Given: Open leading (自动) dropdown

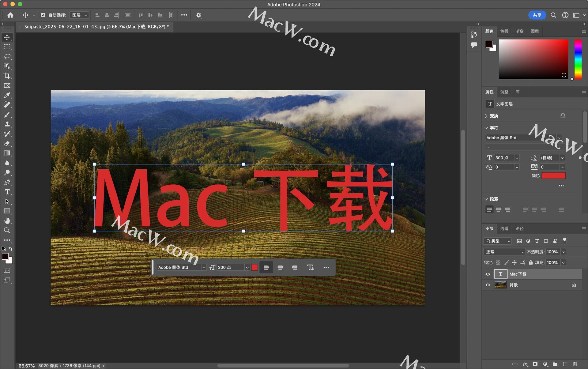Looking at the screenshot, I should 562,158.
